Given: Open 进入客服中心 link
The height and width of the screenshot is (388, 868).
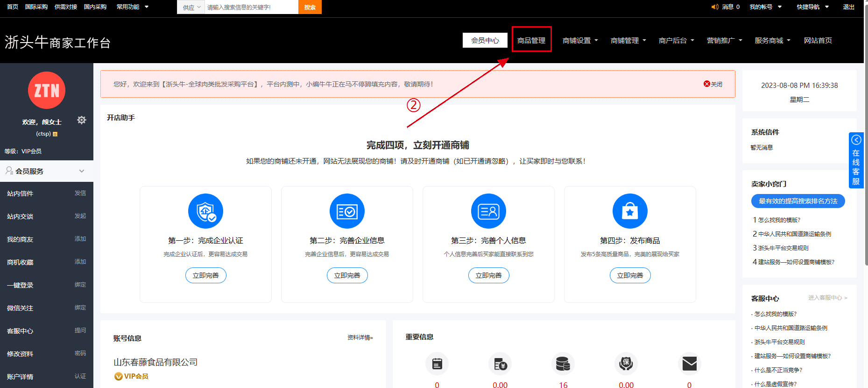Looking at the screenshot, I should coord(827,298).
